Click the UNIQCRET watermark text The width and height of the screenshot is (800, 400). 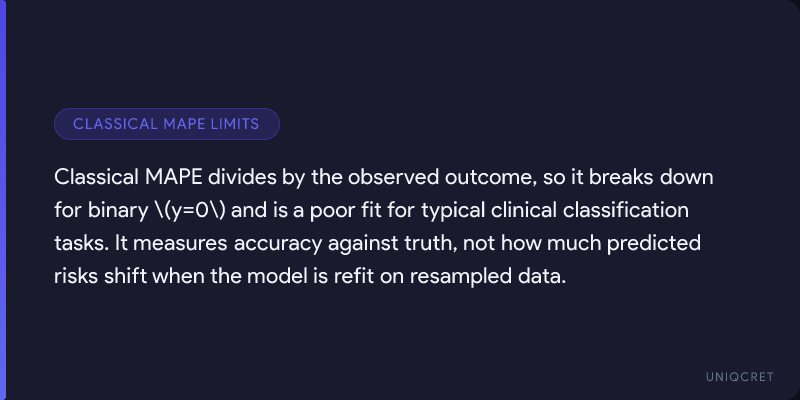tap(740, 375)
